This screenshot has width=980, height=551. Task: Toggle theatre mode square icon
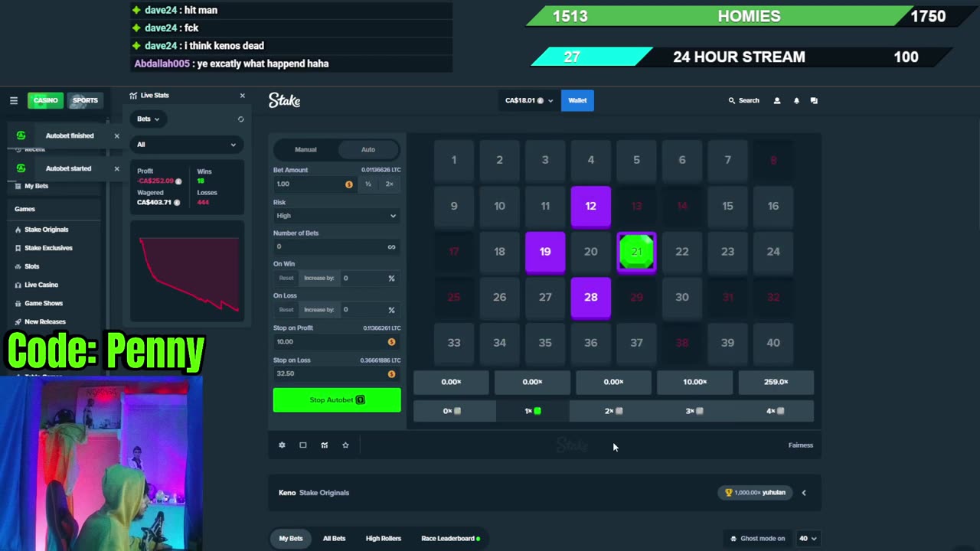point(302,445)
